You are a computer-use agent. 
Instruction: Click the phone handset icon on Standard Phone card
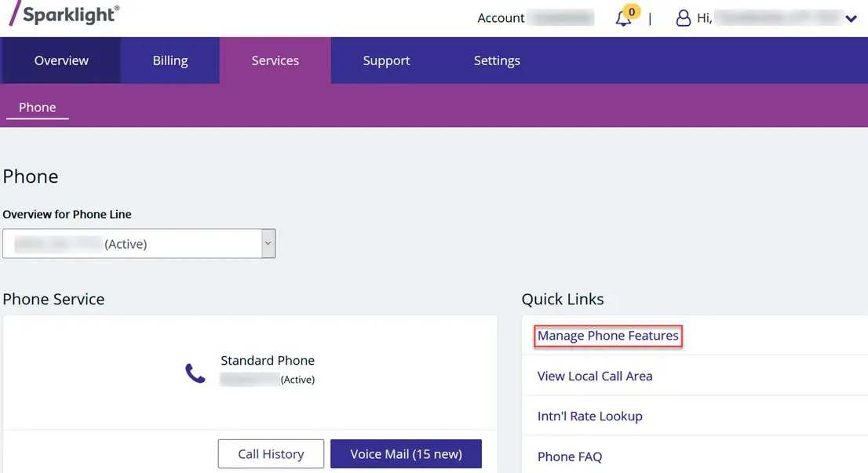(195, 373)
